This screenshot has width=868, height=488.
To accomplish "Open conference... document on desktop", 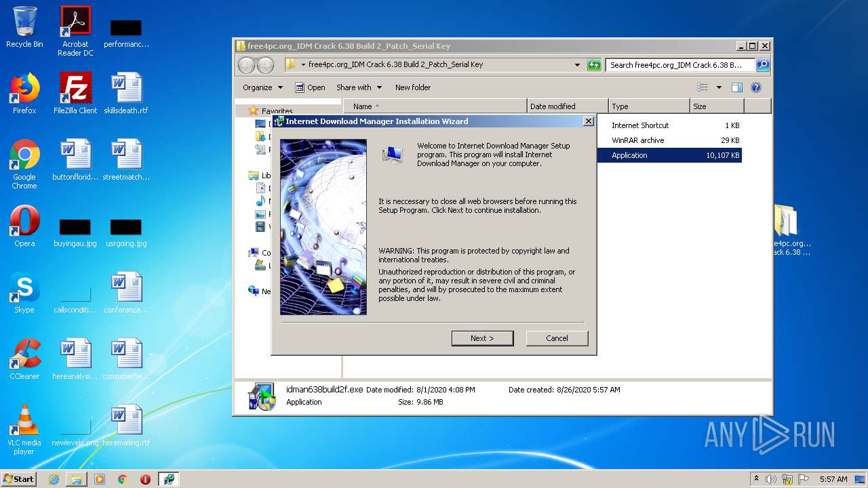I will click(x=126, y=293).
